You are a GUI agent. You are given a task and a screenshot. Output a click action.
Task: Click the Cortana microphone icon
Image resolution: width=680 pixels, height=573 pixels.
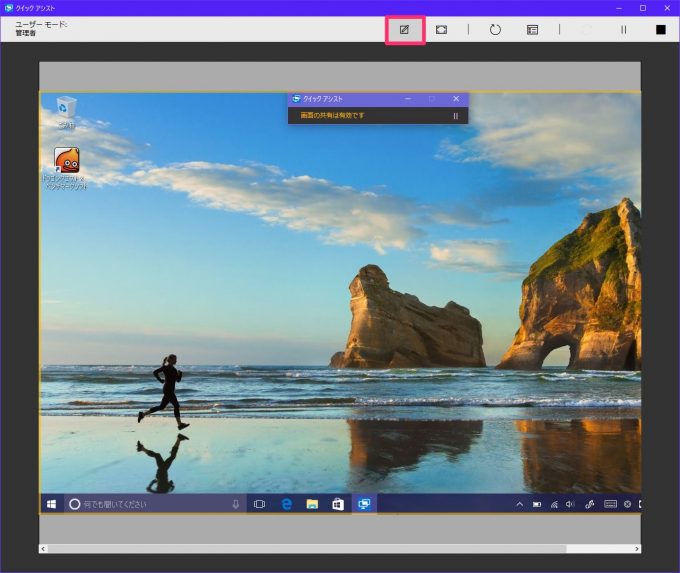[x=235, y=504]
